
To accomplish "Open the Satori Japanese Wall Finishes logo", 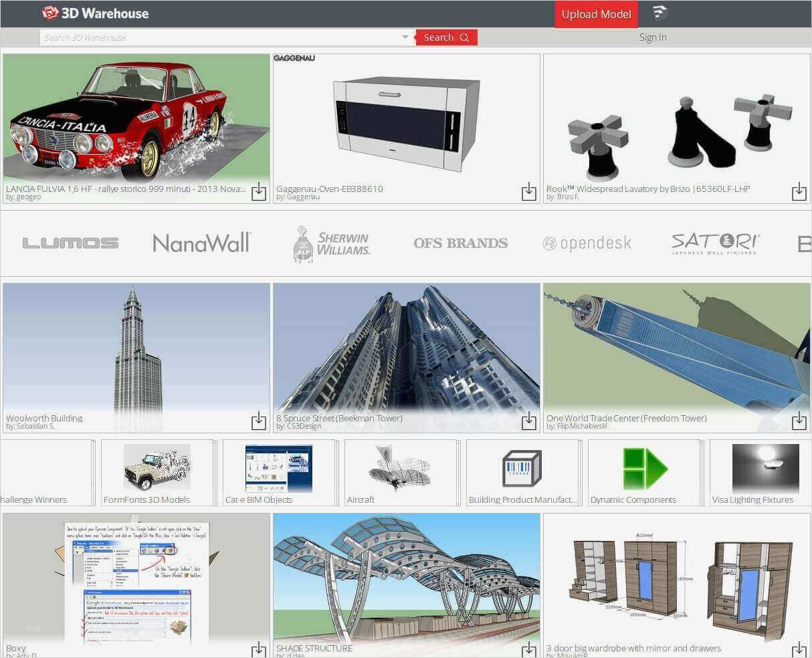I will (715, 243).
